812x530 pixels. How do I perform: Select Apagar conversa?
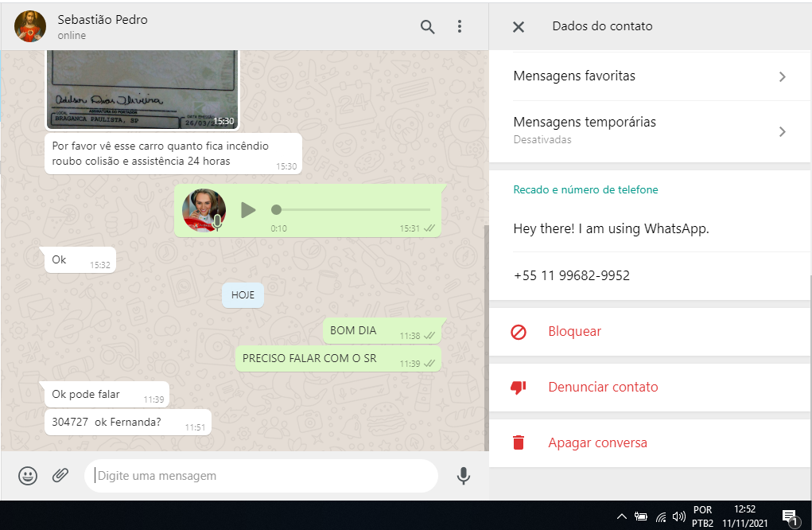tap(597, 443)
